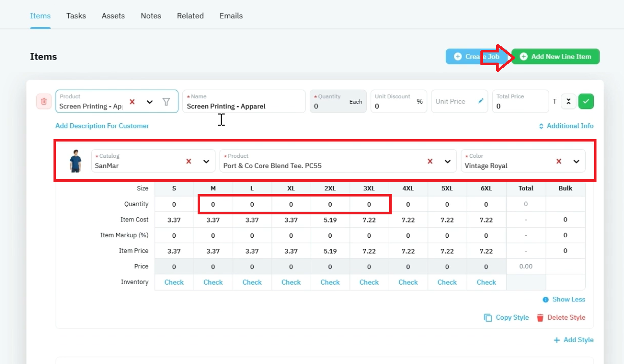Click the filter funnel icon in Product field

point(166,102)
